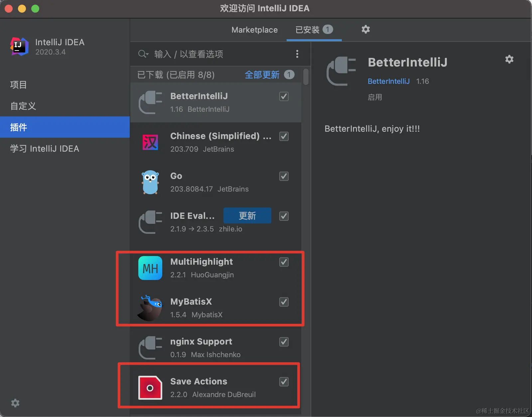Image resolution: width=532 pixels, height=417 pixels.
Task: Disable the BetterIntelliJ plugin checkbox
Action: click(x=284, y=96)
